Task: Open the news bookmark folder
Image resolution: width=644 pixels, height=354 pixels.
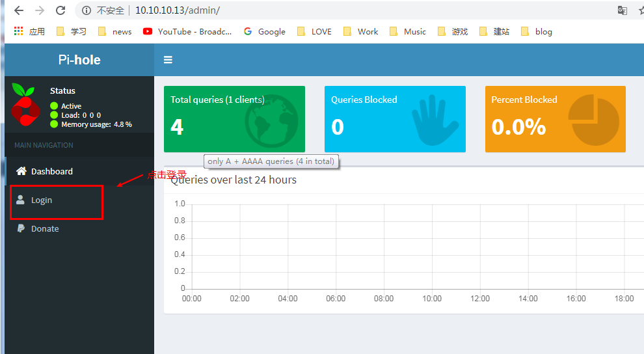Action: click(115, 32)
